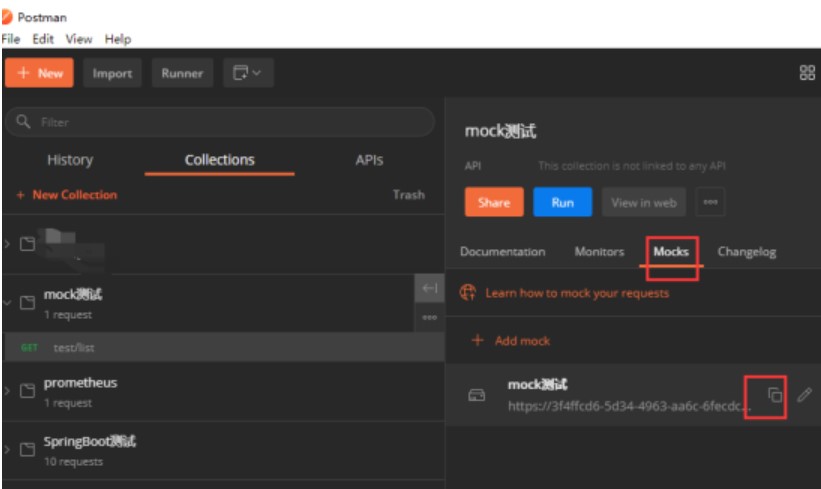Click the Filter search field
Screen dimensions: 821x489
(220, 122)
